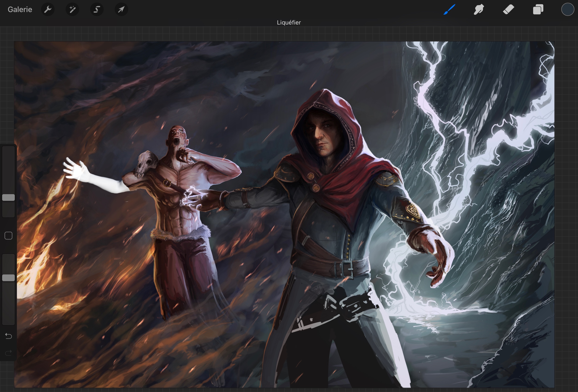The width and height of the screenshot is (578, 392).
Task: Open the active color circle picker
Action: click(x=568, y=9)
